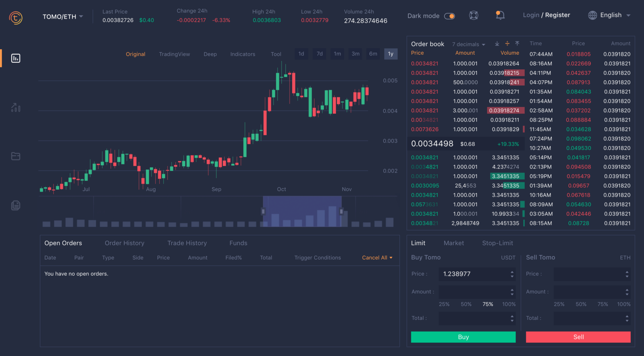Image resolution: width=644 pixels, height=356 pixels.
Task: Click the highlighted chart range window
Action: click(x=302, y=211)
